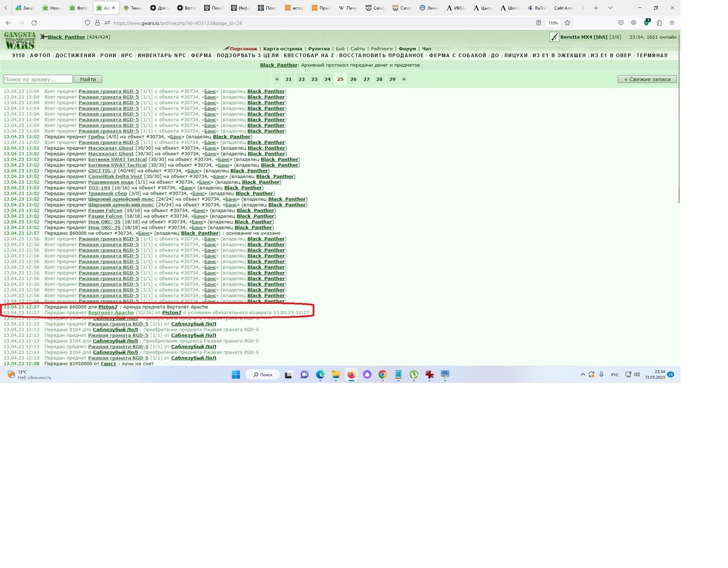Click РУС language indicator in tray
Image resolution: width=728 pixels, height=568 pixels.
tap(615, 374)
